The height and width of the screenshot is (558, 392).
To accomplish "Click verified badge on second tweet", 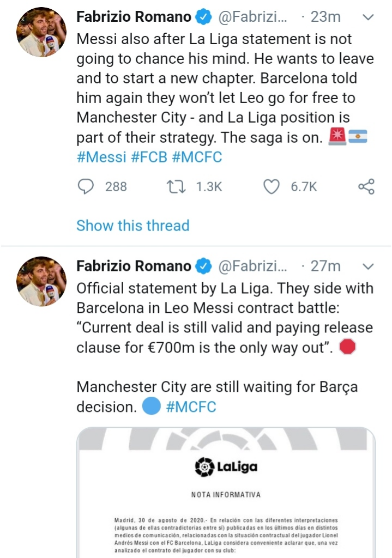I will [x=204, y=266].
